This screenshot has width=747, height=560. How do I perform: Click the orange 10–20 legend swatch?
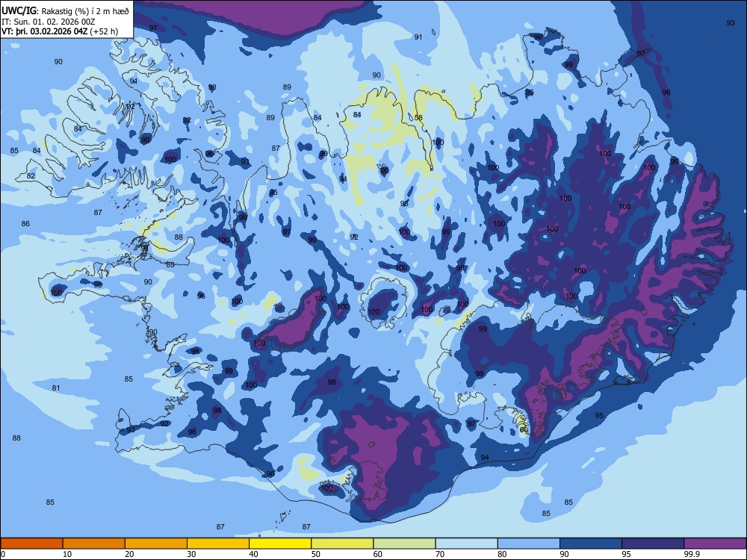[94, 544]
